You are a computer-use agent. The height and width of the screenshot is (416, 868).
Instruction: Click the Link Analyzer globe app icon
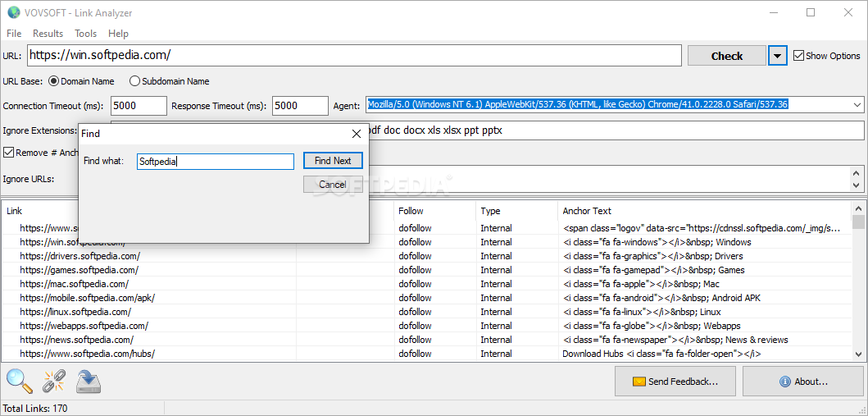(x=13, y=12)
